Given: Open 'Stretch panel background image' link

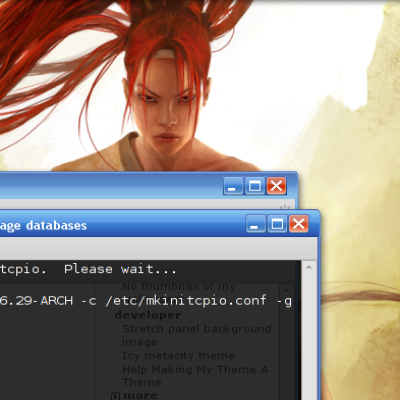Looking at the screenshot, I should click(197, 335).
